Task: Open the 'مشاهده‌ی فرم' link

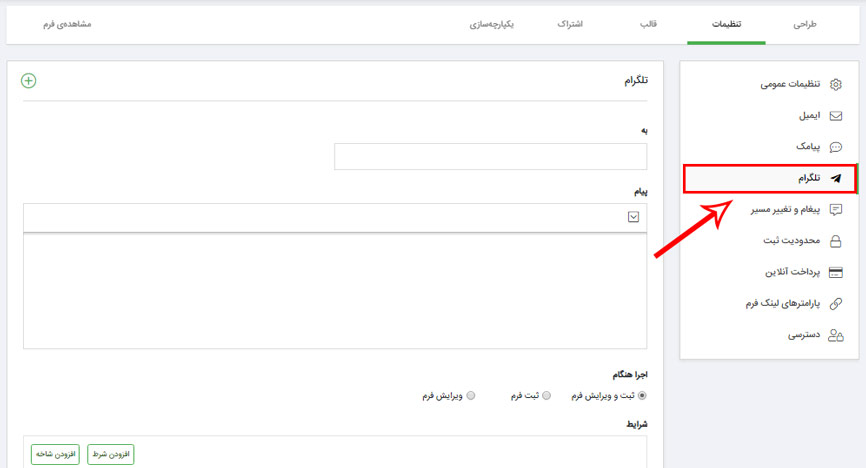Action: [67, 23]
